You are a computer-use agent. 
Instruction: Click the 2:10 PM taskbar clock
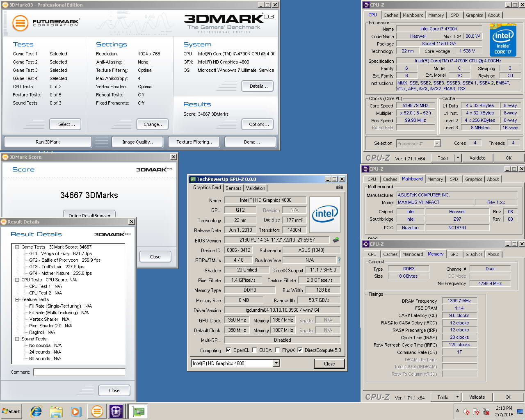[504, 408]
